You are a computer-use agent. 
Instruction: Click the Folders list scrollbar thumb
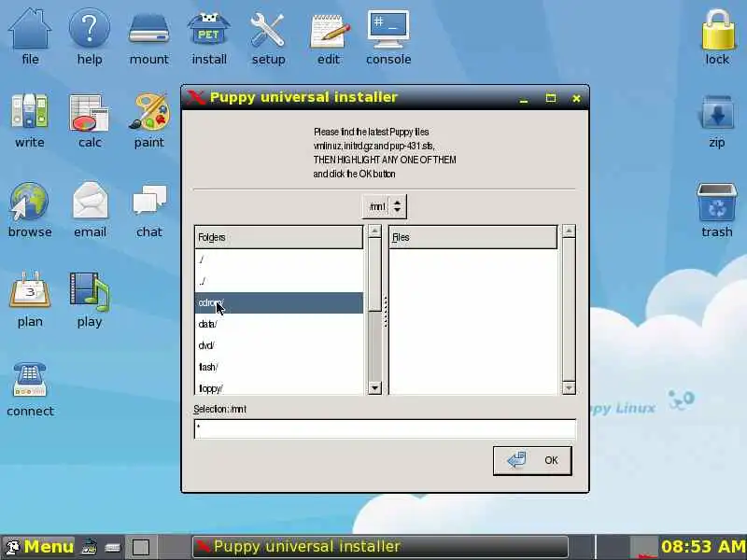375,274
